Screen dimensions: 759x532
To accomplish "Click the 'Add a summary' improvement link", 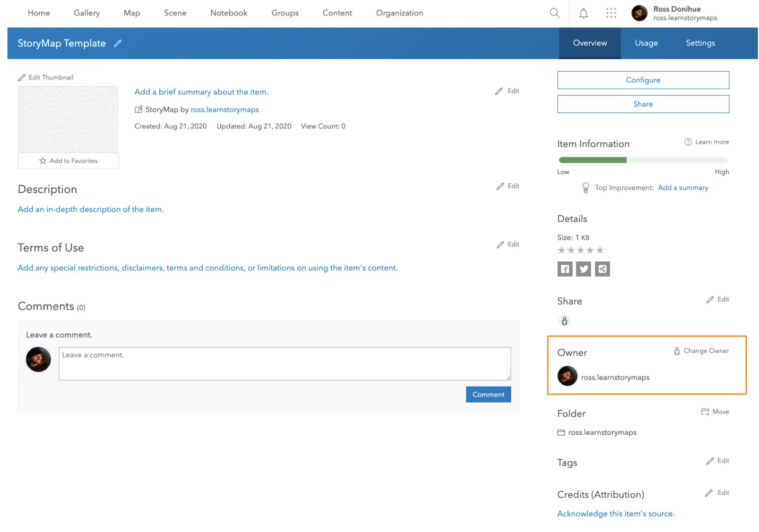I will [x=683, y=188].
